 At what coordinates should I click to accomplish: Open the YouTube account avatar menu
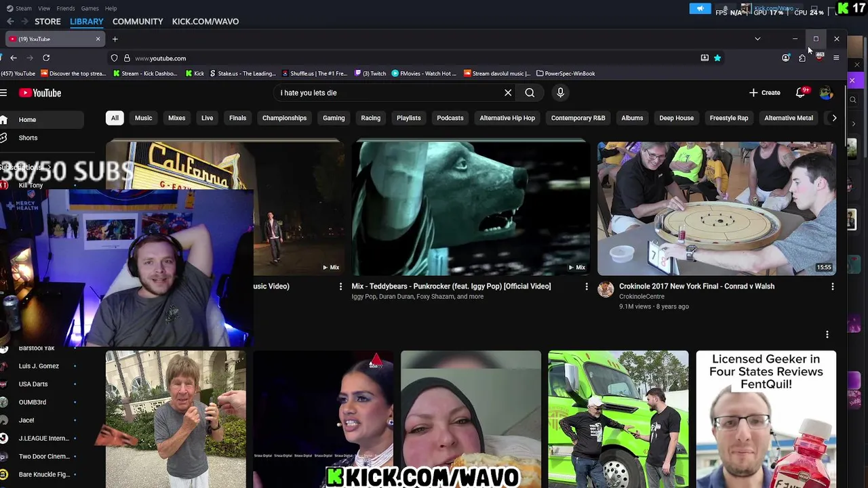click(x=826, y=93)
